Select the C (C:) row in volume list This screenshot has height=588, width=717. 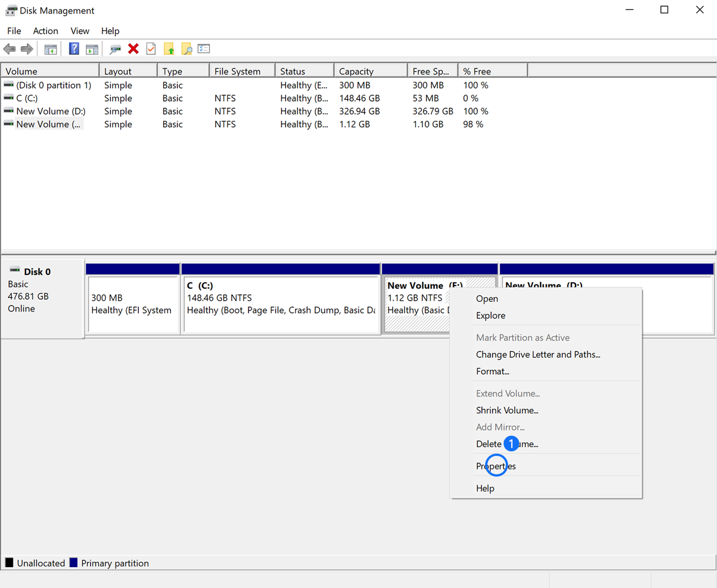click(27, 99)
